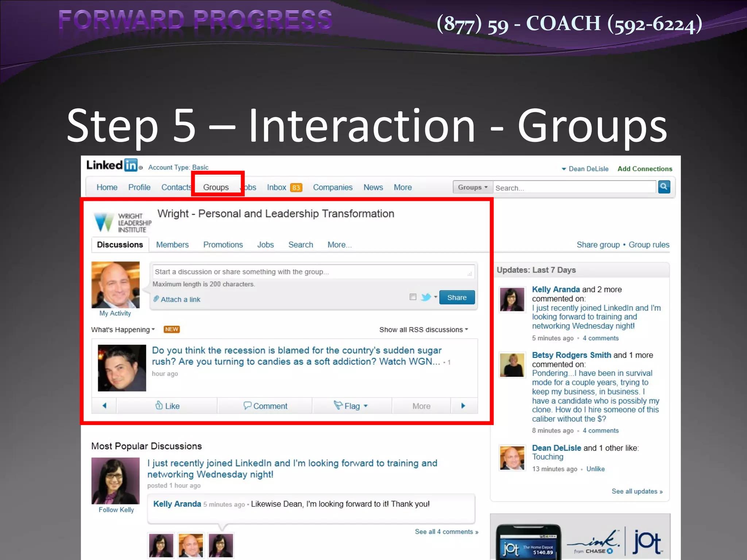Click the blue Share button
The height and width of the screenshot is (560, 747).
tap(457, 297)
